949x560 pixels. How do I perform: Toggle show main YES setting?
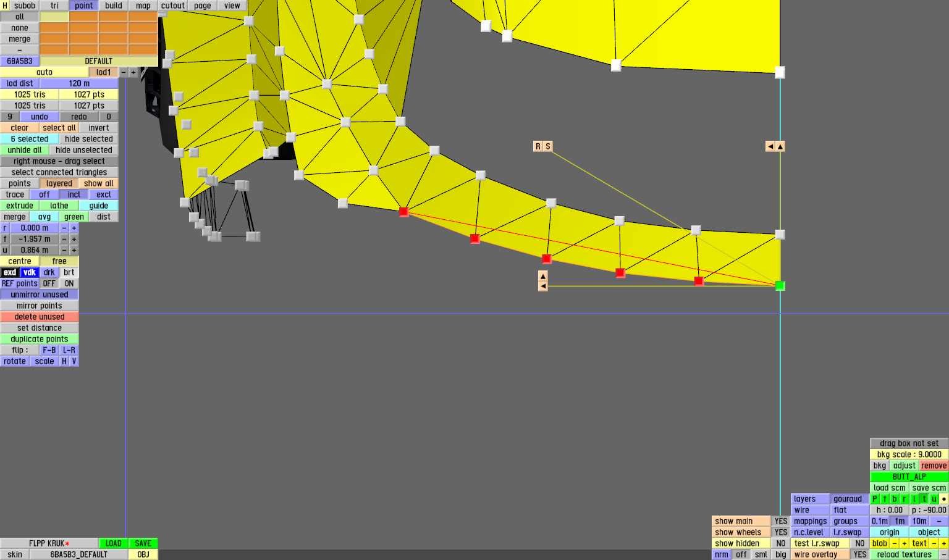(x=781, y=521)
